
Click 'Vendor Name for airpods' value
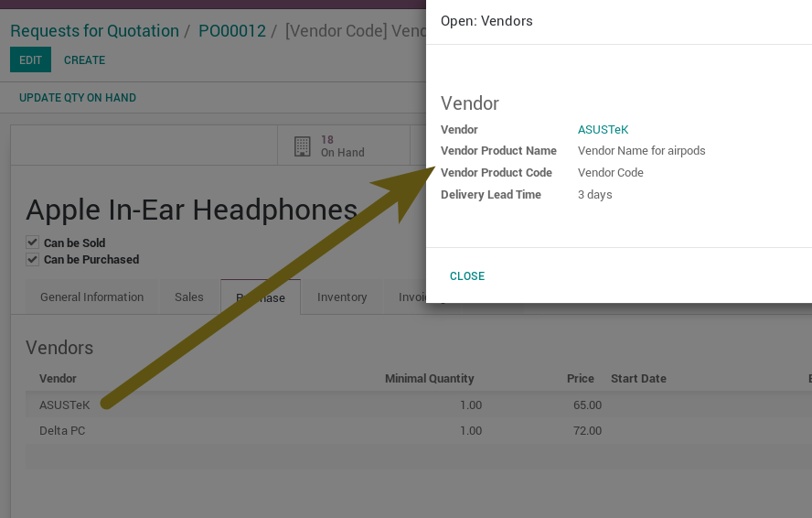[642, 151]
